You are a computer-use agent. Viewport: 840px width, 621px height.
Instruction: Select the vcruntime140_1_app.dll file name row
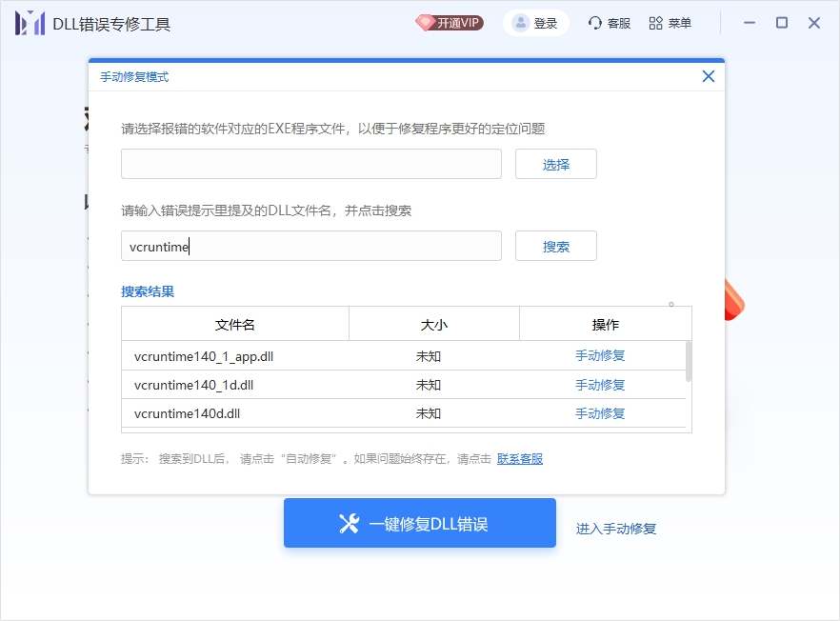tap(204, 356)
